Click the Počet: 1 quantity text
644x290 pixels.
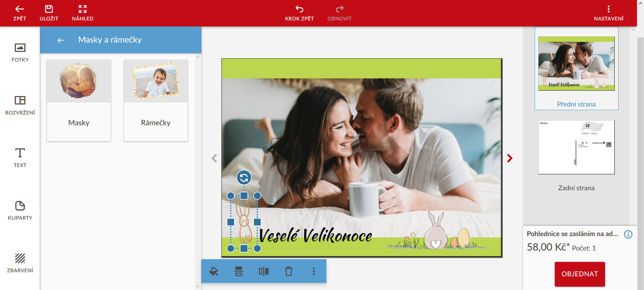point(584,248)
